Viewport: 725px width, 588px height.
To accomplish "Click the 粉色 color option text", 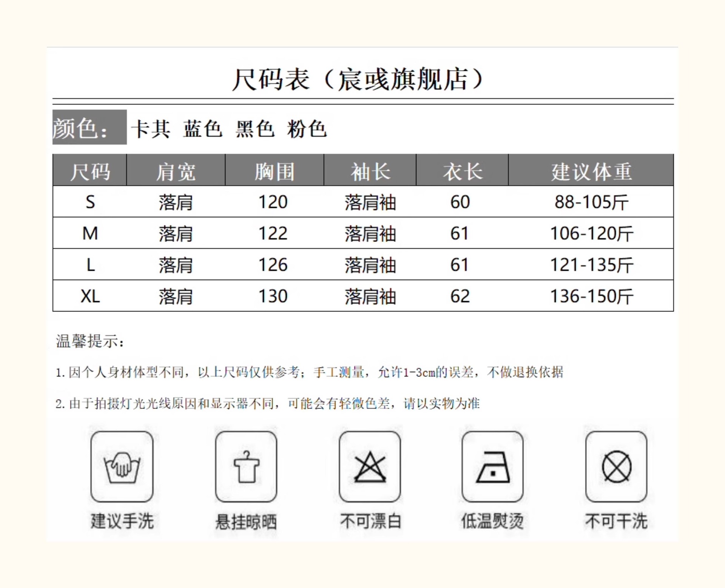I will (x=307, y=129).
